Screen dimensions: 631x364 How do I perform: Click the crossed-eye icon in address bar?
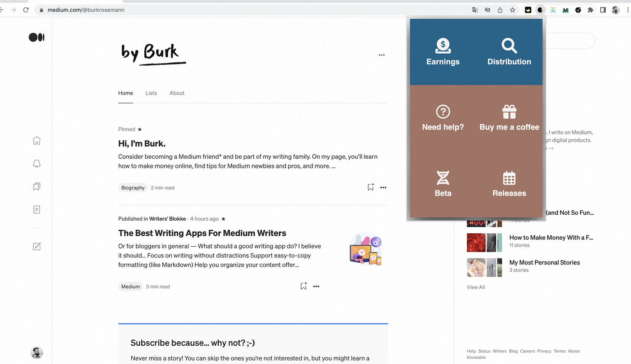[488, 10]
